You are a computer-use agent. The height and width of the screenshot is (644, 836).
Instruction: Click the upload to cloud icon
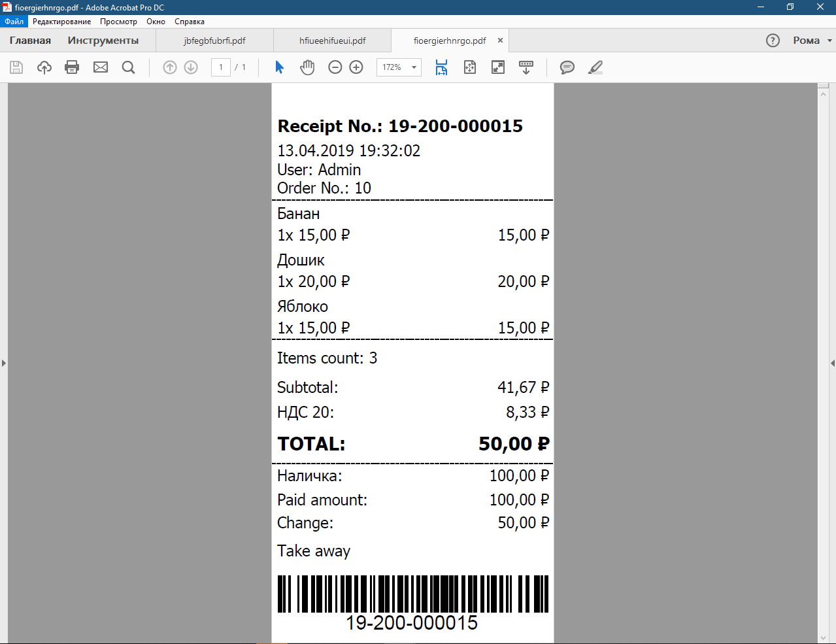tap(44, 67)
